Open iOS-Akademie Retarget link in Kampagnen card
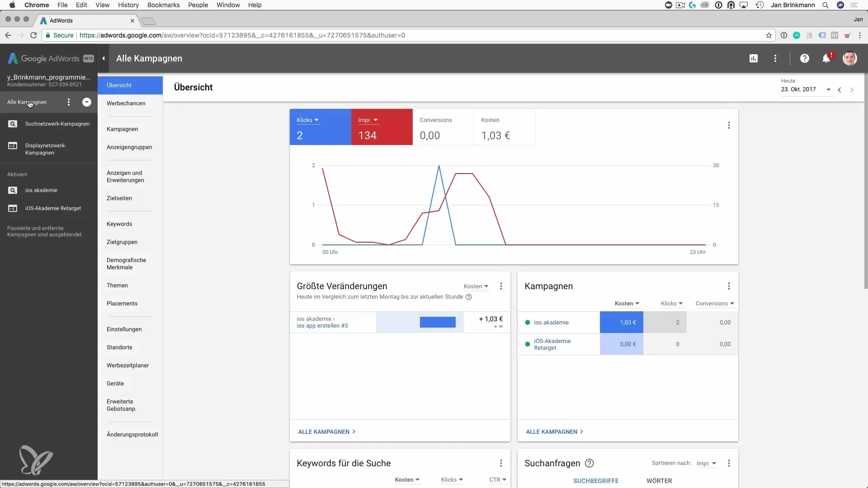 click(x=552, y=344)
